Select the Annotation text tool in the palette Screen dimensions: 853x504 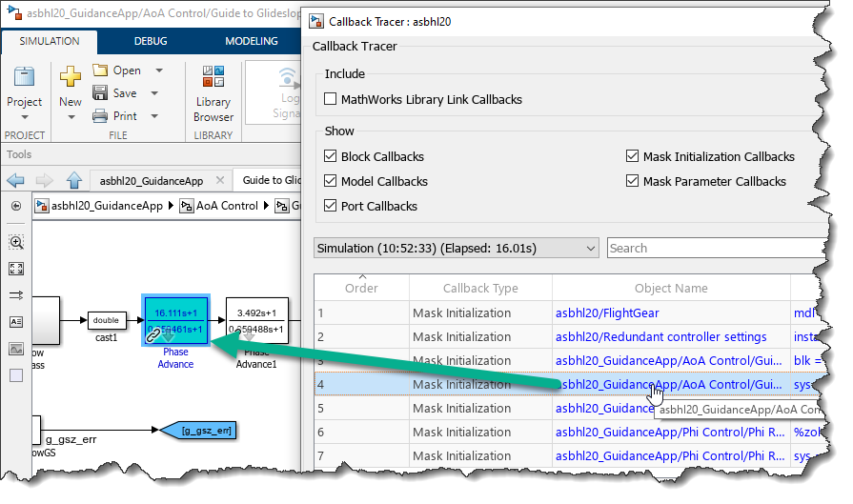pyautogui.click(x=16, y=322)
